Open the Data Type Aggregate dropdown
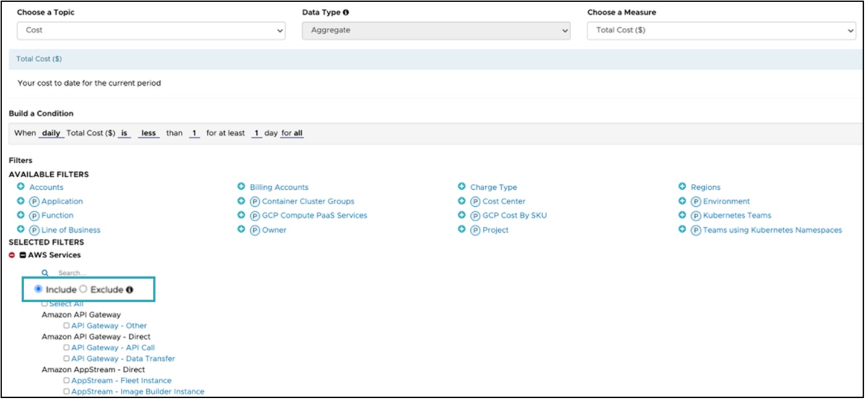This screenshot has width=868, height=399. [436, 30]
